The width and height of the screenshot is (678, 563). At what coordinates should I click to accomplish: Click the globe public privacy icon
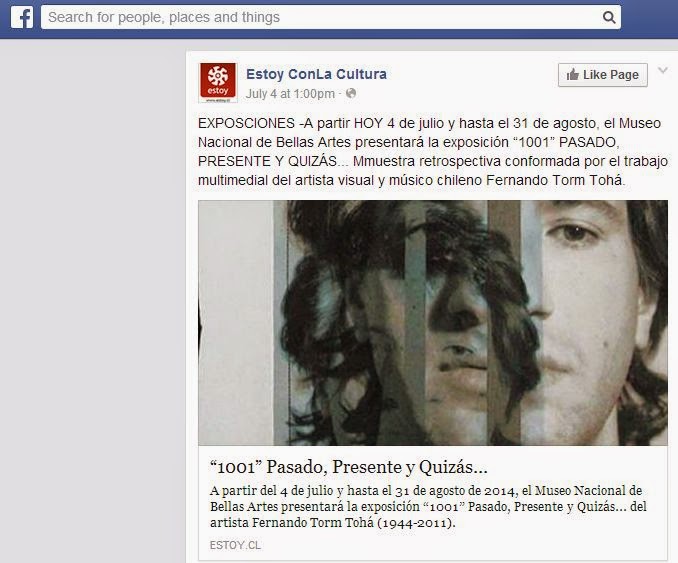[351, 93]
